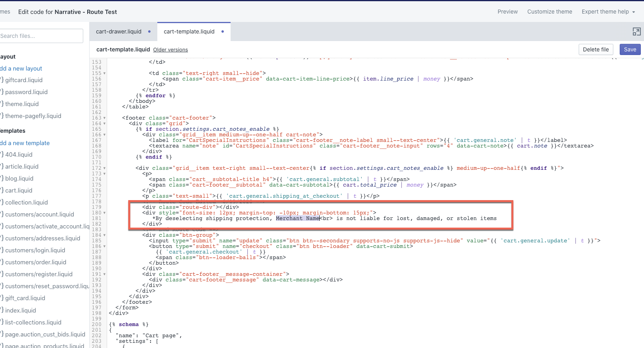Click the Delete file button
Image resolution: width=644 pixels, height=348 pixels.
pyautogui.click(x=596, y=49)
